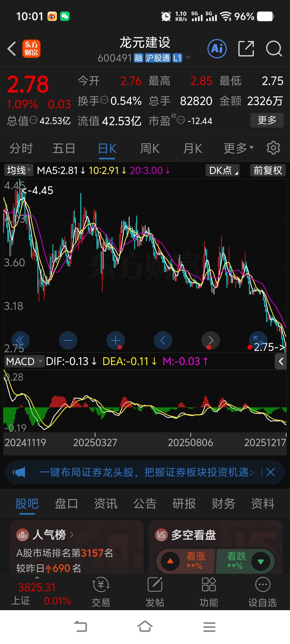Tap the share/export icon
Image resolution: width=290 pixels, height=644 pixels.
246,49
